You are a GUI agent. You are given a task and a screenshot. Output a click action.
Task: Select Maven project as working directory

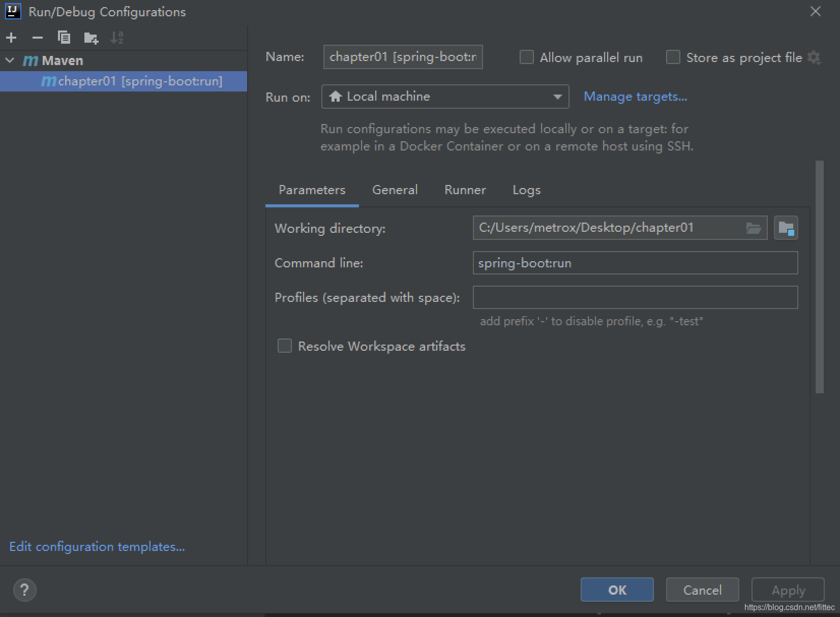786,228
